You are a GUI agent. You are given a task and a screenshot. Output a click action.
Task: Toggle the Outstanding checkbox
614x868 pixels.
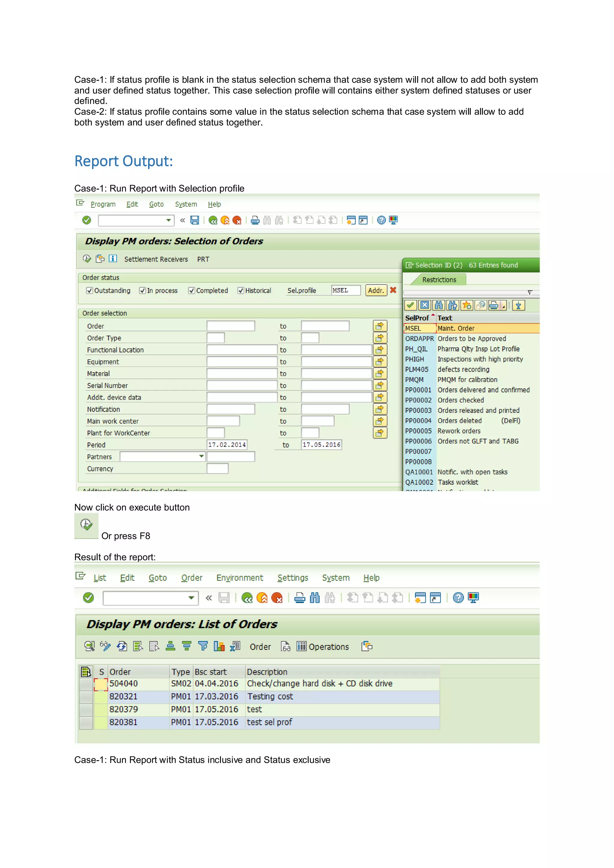pos(90,290)
